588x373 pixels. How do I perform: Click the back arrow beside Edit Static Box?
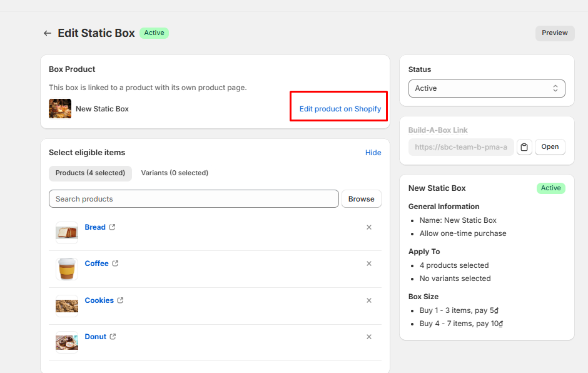click(x=47, y=33)
